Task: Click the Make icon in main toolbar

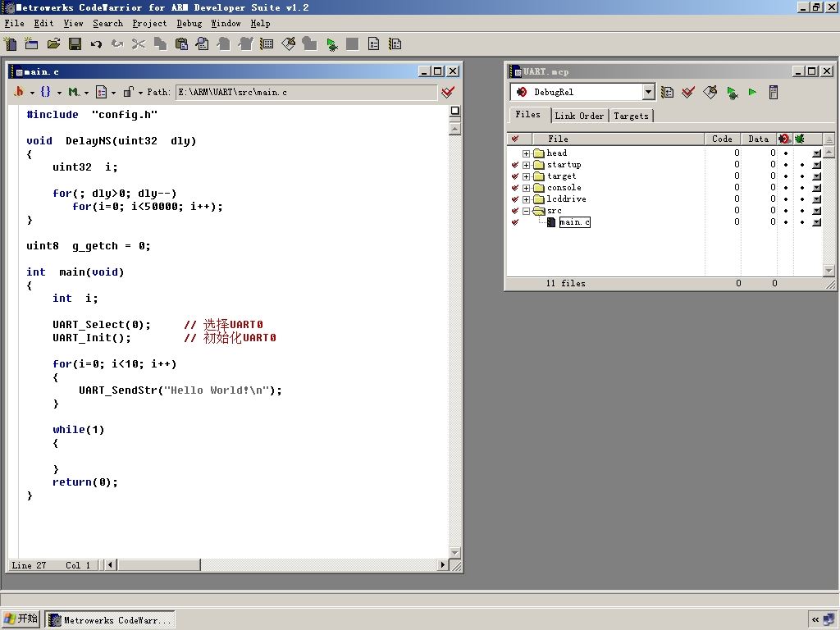Action: coord(288,44)
